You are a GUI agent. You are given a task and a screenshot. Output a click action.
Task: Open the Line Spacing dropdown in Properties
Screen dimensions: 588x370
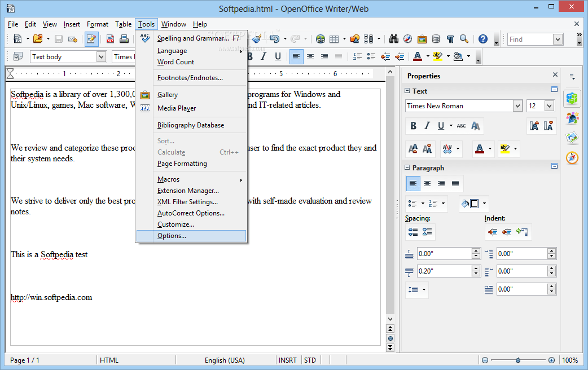417,290
